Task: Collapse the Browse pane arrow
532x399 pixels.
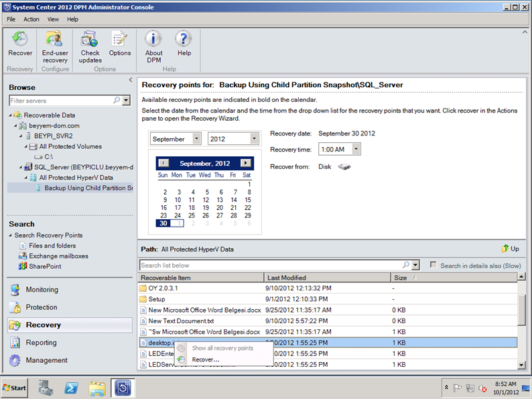Action: tap(131, 80)
